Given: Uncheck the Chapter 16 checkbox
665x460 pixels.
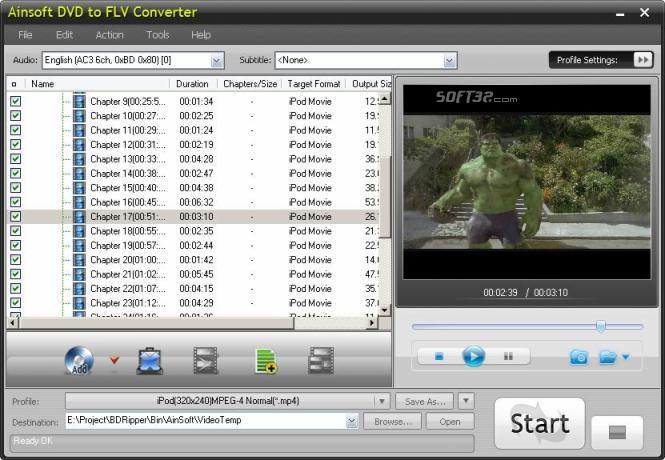Looking at the screenshot, I should [16, 202].
